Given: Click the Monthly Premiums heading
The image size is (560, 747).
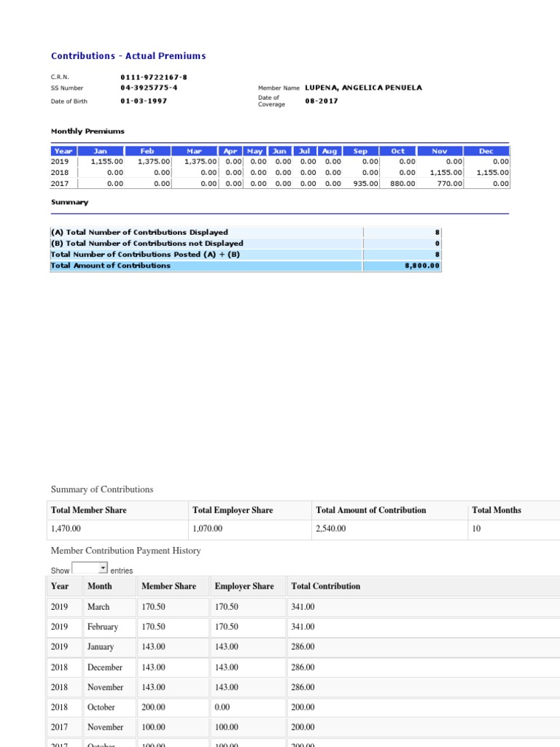Looking at the screenshot, I should pyautogui.click(x=87, y=131).
